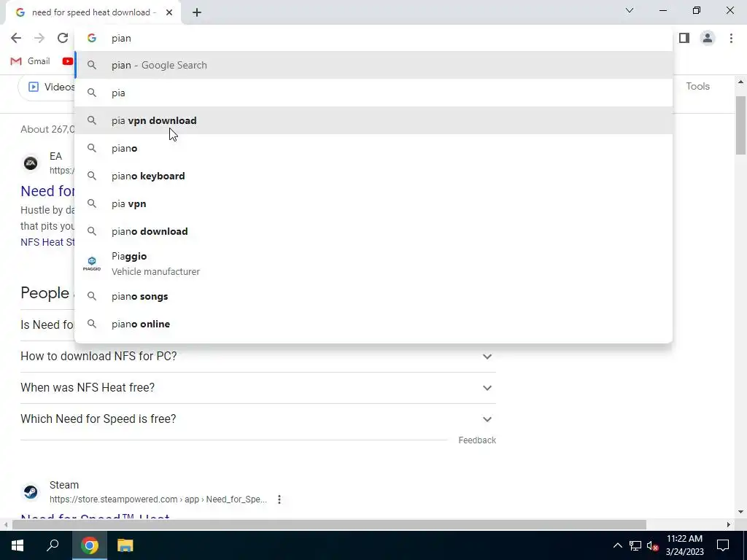This screenshot has width=747, height=560.
Task: Click in the address bar text 'pian'
Action: point(121,38)
